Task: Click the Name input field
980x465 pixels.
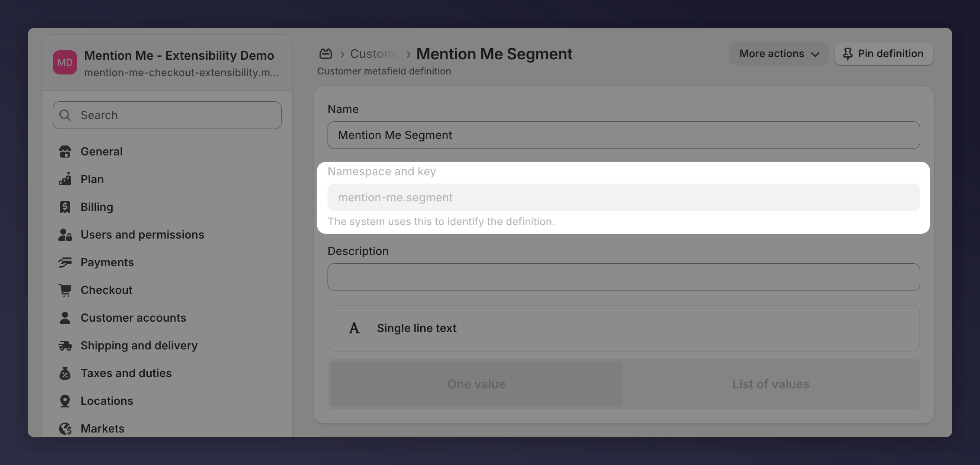Action: [624, 135]
